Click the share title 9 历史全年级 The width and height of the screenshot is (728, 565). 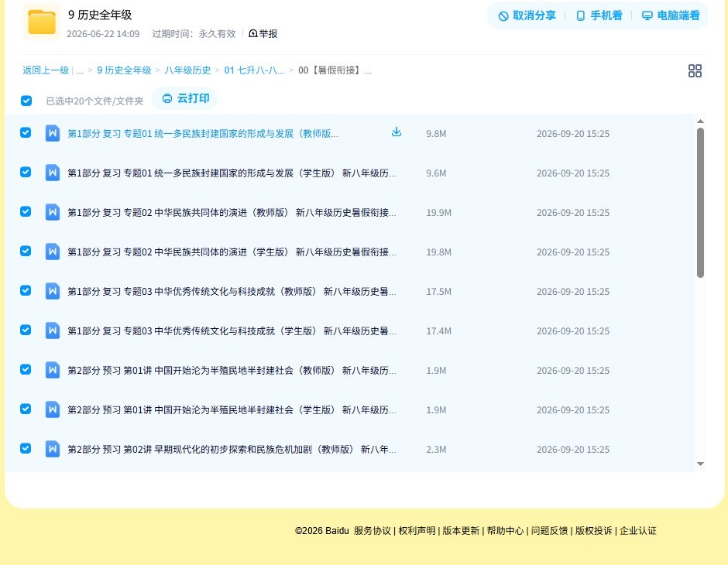pos(100,15)
